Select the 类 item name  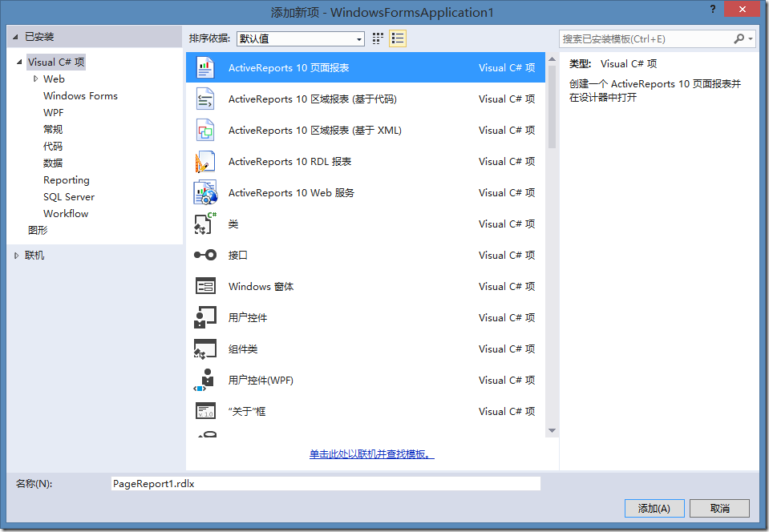[x=233, y=224]
